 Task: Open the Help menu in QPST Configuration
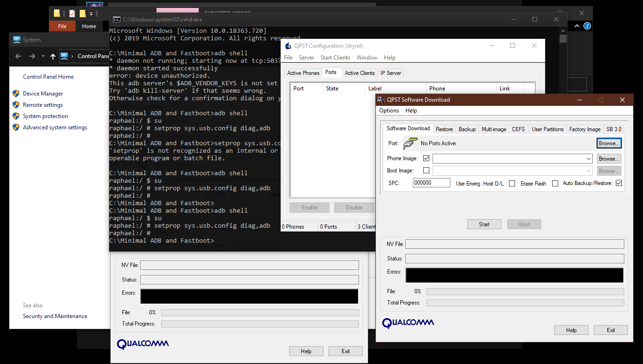point(389,58)
